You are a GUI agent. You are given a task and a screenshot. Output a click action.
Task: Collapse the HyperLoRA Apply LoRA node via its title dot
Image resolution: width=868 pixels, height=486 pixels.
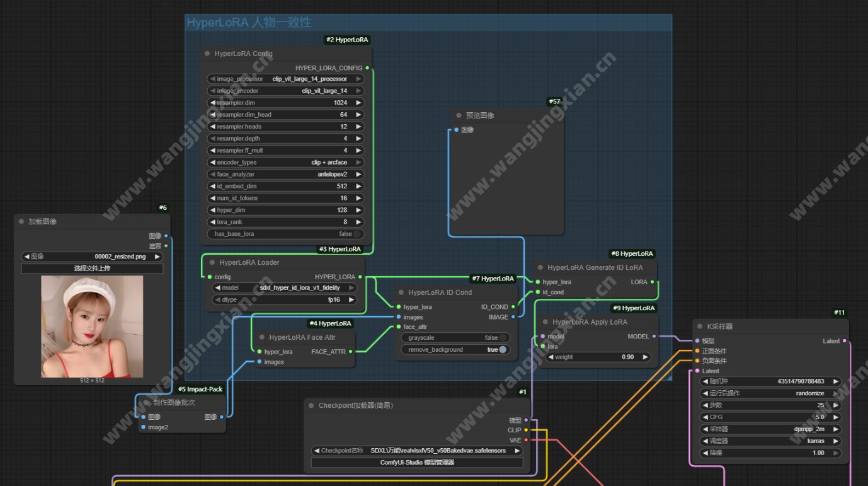coord(545,322)
